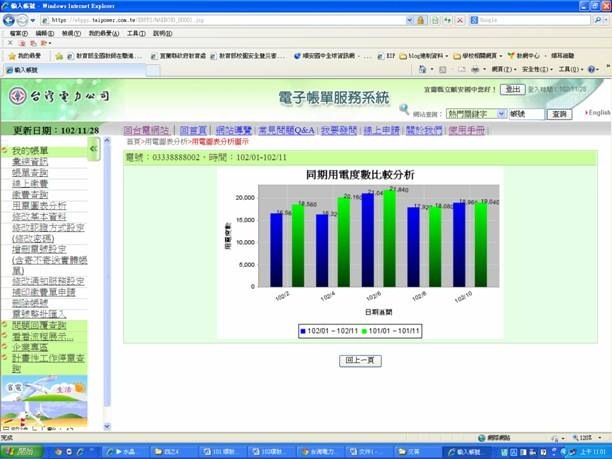
Task: Click the 關於我們 navigation link
Action: click(424, 130)
